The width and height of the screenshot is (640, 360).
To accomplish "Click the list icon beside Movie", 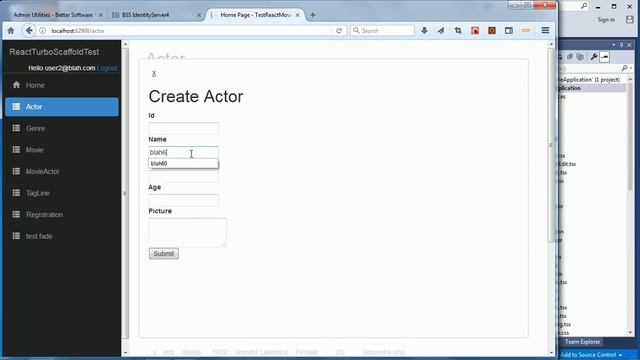I will click(x=16, y=150).
